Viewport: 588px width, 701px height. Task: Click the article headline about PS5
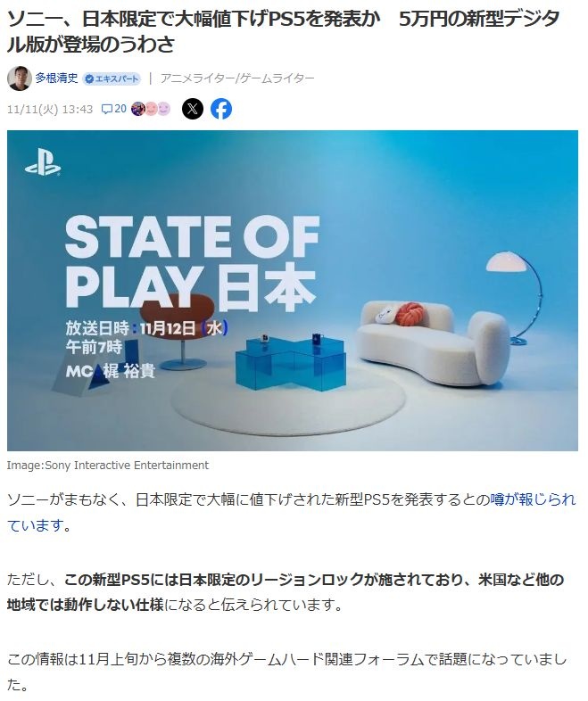click(x=284, y=31)
